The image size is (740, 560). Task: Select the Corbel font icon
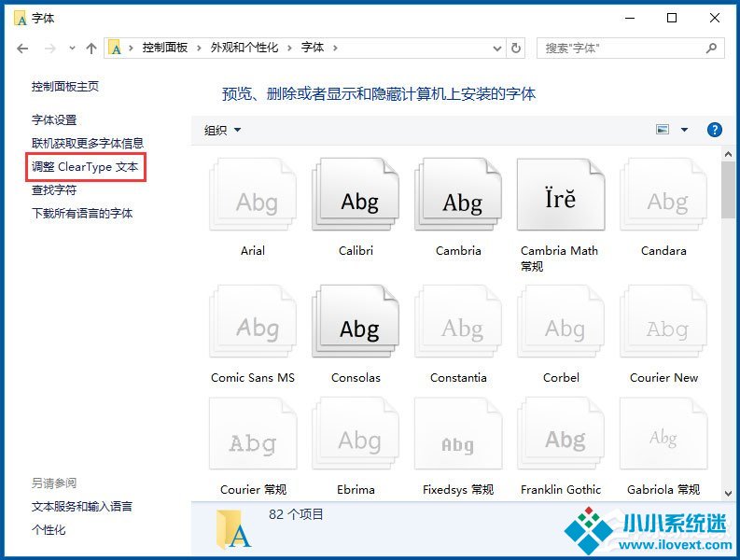click(561, 322)
